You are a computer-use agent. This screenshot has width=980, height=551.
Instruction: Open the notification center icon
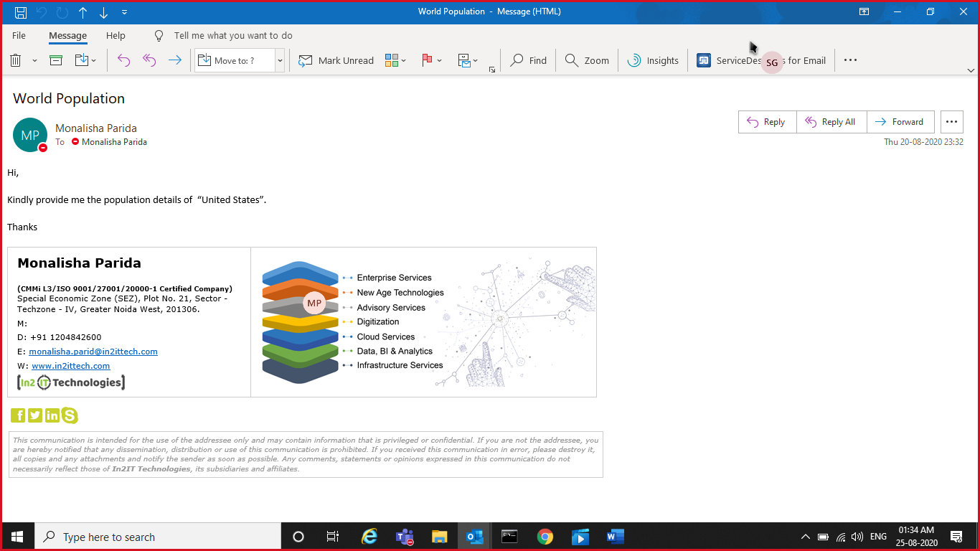coord(956,537)
